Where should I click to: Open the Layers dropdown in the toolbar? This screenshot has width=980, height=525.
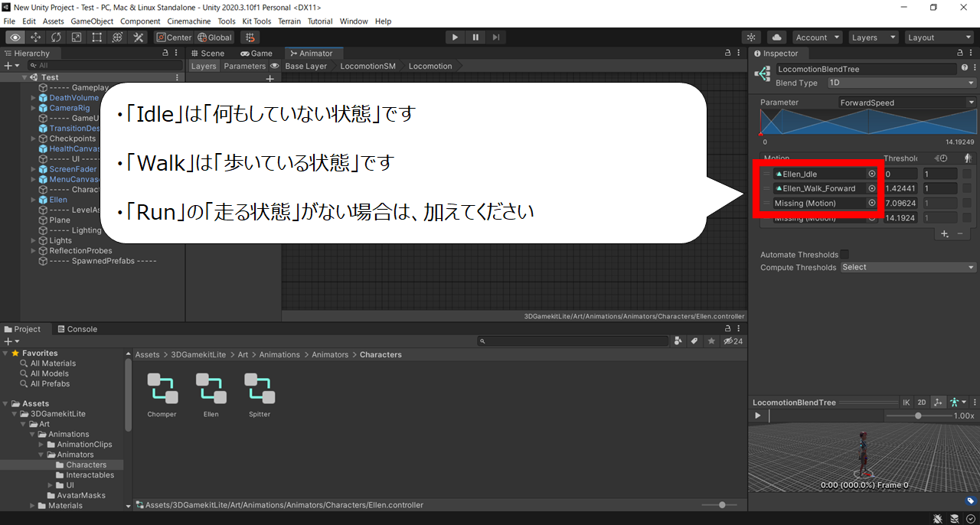point(873,37)
